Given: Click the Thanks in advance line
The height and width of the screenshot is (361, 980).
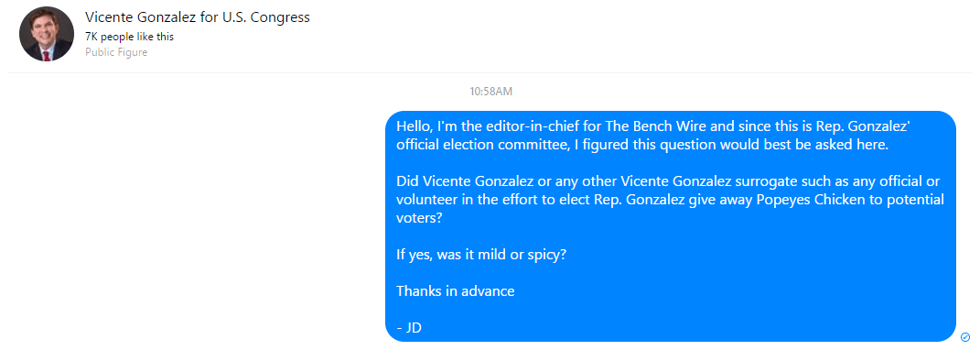Looking at the screenshot, I should point(456,291).
